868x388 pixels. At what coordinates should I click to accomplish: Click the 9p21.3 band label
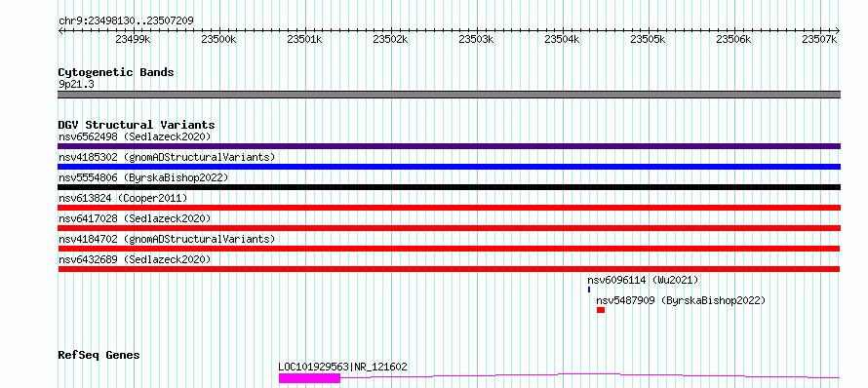75,84
